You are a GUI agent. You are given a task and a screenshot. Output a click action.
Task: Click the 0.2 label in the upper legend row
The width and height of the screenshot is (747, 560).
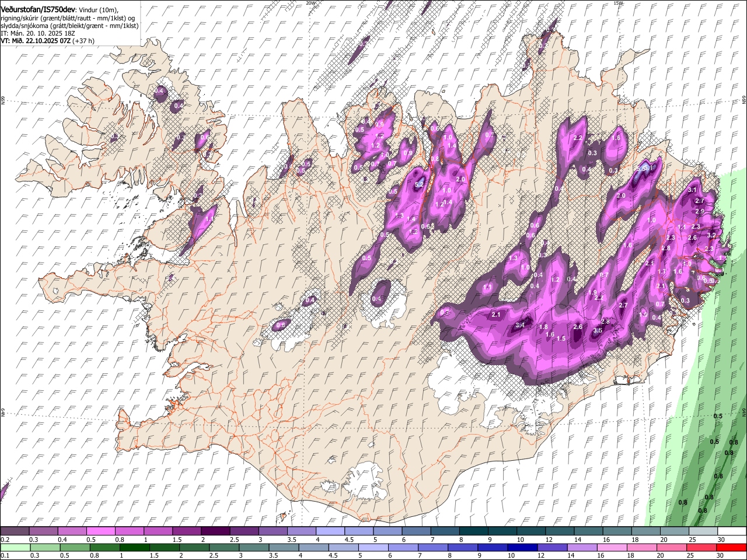point(5,540)
